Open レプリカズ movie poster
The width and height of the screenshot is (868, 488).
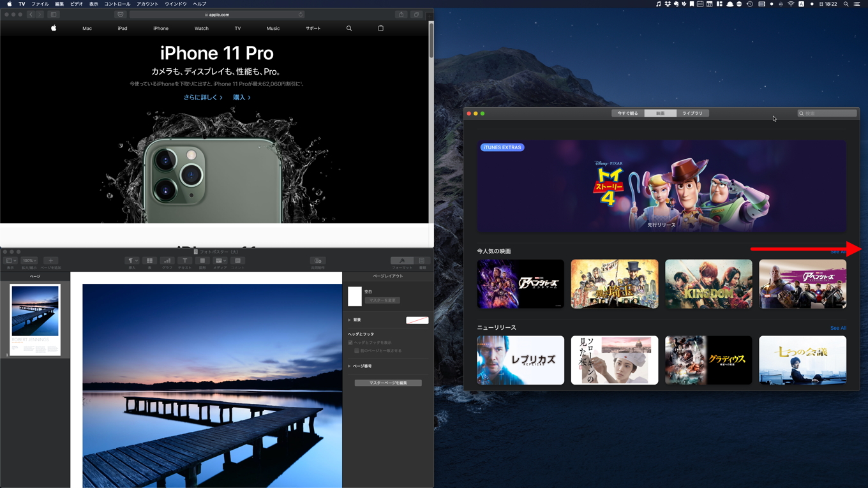point(520,360)
